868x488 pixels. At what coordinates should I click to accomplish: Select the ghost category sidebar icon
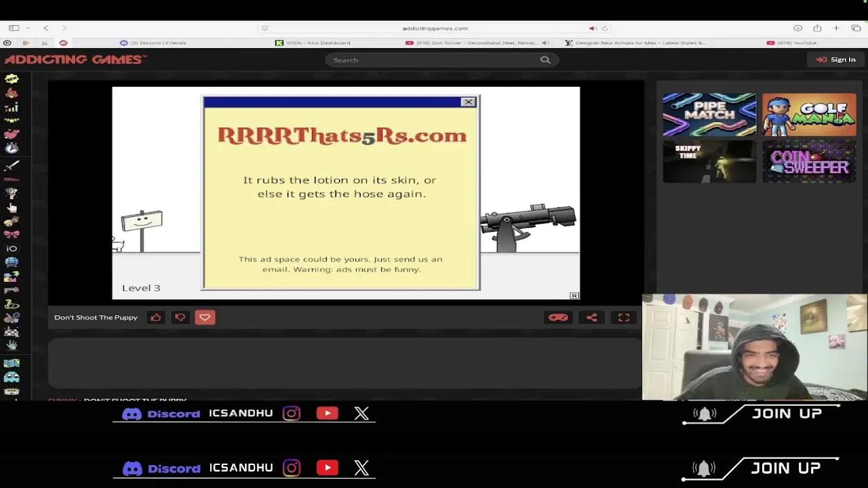(12, 378)
